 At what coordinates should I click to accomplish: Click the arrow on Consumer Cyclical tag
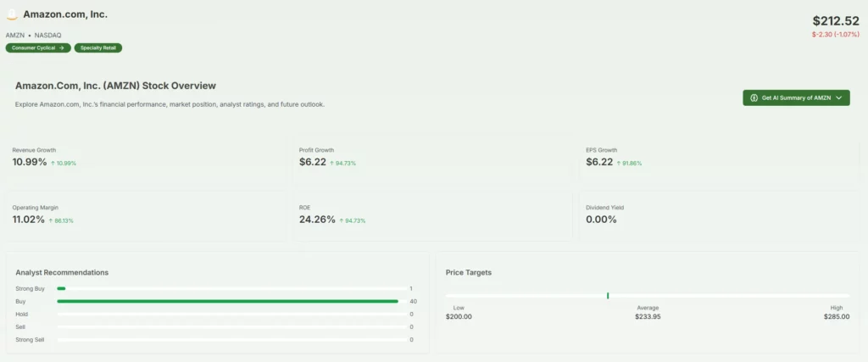click(62, 48)
